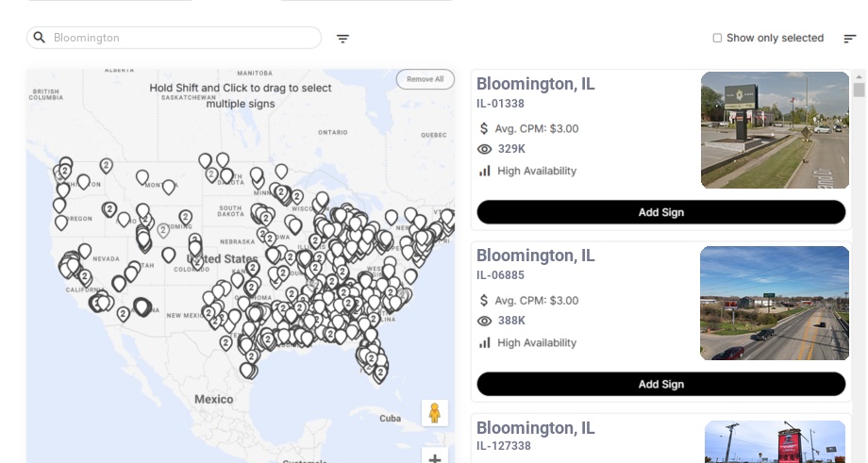Screen dimensions: 868x463
Task: Open the IL-06885 billboard photo
Action: [775, 303]
